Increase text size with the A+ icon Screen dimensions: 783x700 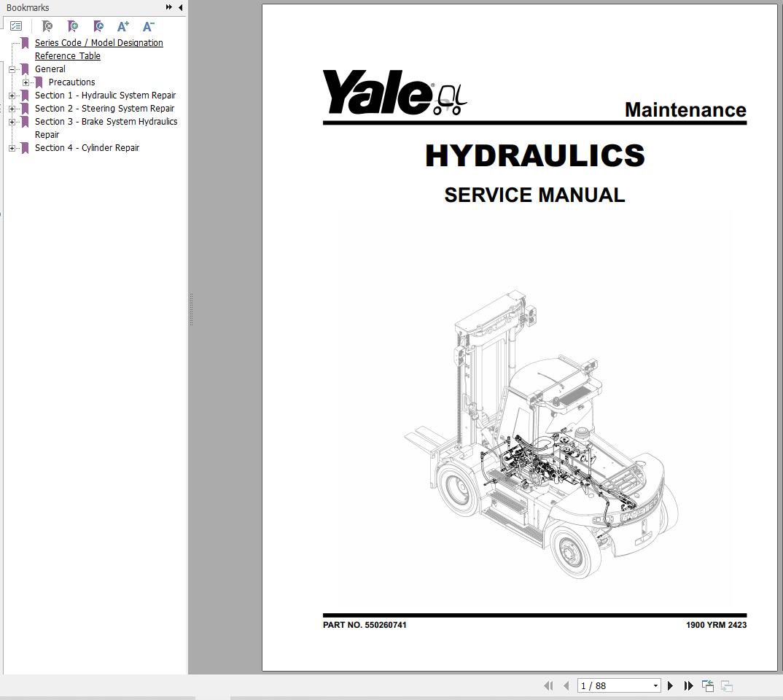point(122,26)
